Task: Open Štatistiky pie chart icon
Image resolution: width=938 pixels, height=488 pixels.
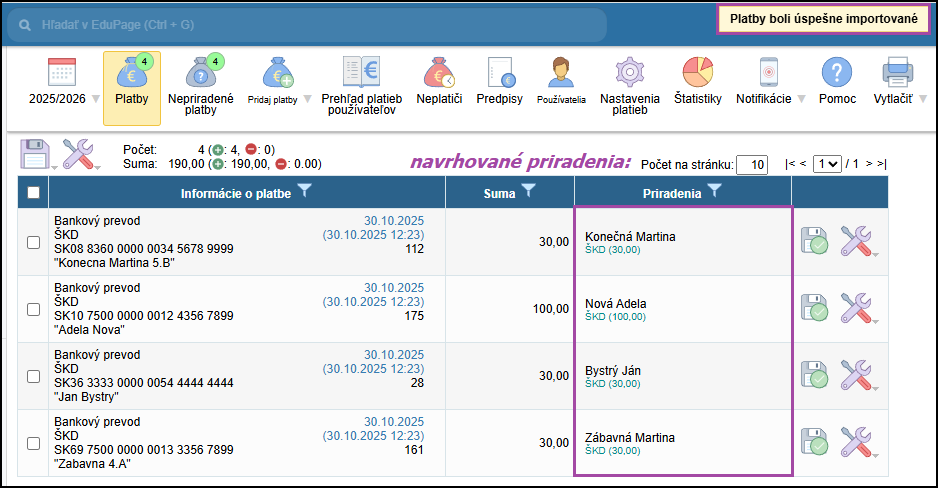Action: 697,74
